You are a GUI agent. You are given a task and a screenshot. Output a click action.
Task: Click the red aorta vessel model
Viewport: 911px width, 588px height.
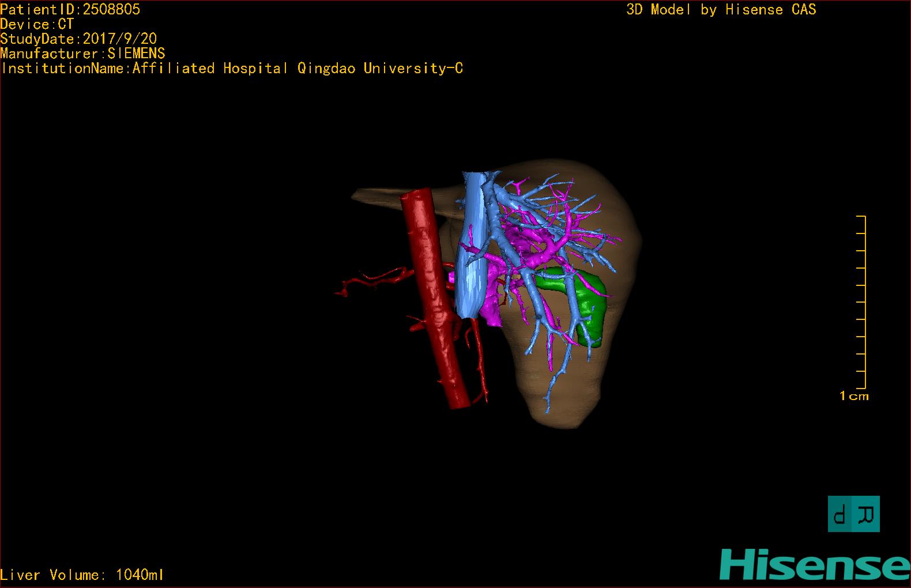pos(436,300)
